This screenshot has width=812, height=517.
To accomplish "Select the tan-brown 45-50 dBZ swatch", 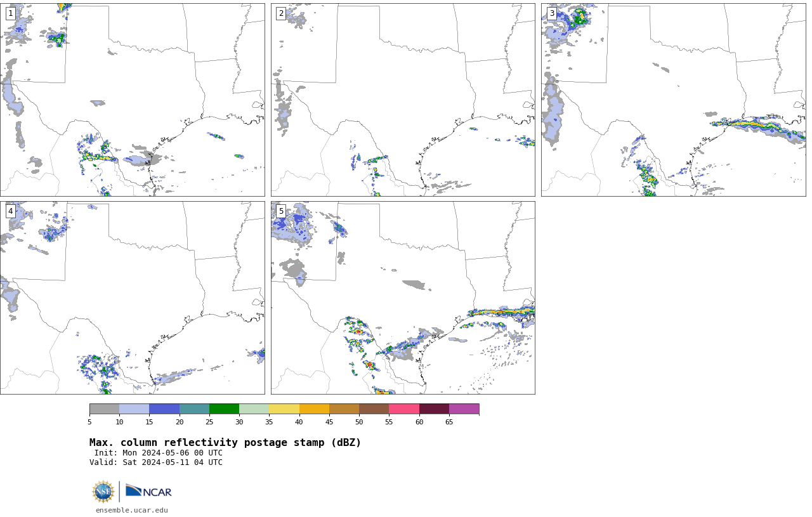I will point(344,409).
